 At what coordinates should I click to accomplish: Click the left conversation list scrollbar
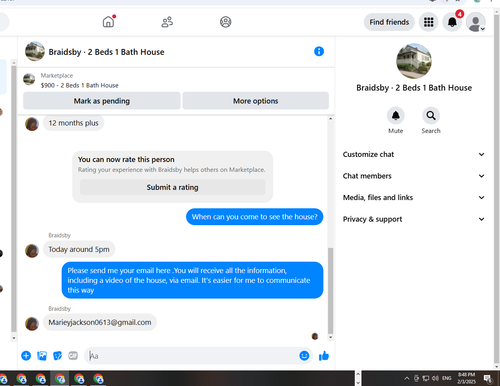coord(14,198)
